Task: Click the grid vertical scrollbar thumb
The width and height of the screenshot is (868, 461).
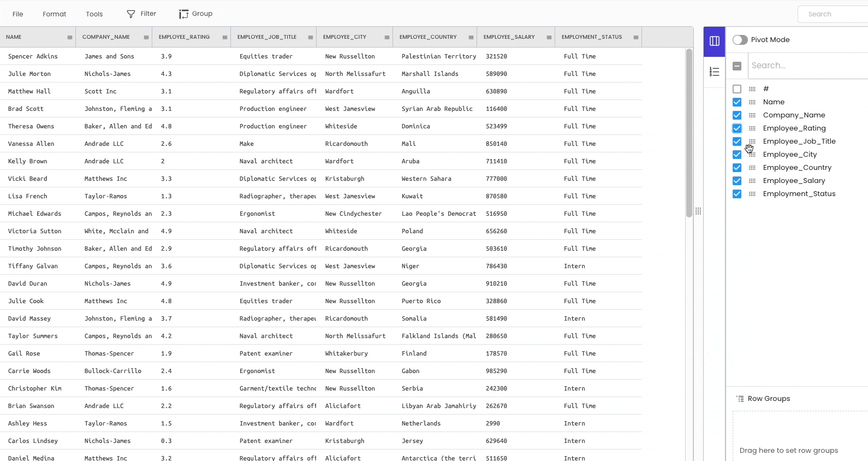Action: pos(689,133)
